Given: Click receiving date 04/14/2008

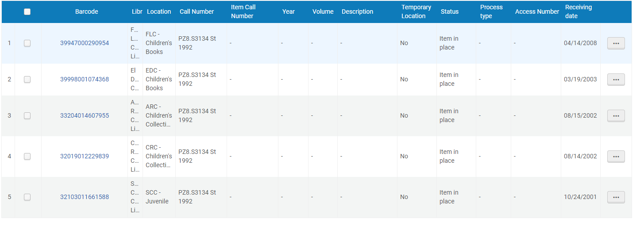Looking at the screenshot, I should [x=580, y=43].
